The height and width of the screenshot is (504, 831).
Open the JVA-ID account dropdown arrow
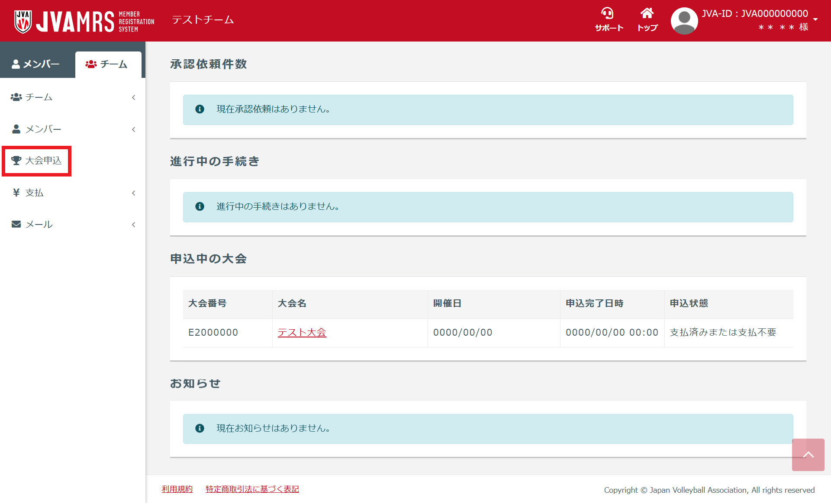point(815,19)
